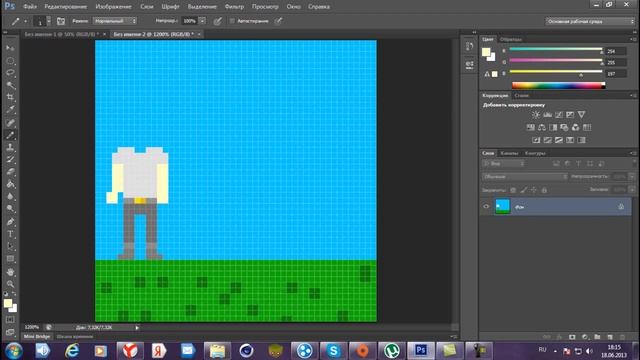The image size is (640, 360).
Task: Select the Magic Wand tool
Action: coord(10,85)
